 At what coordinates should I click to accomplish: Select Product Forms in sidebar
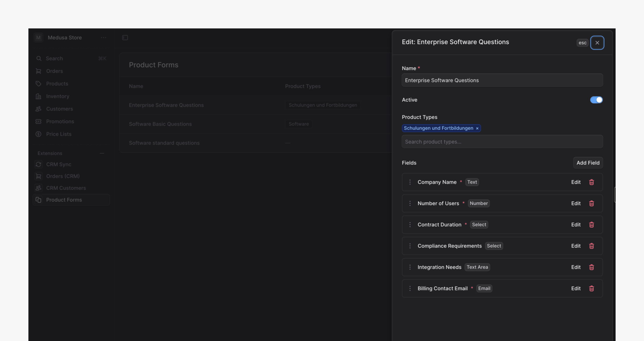coord(71,200)
